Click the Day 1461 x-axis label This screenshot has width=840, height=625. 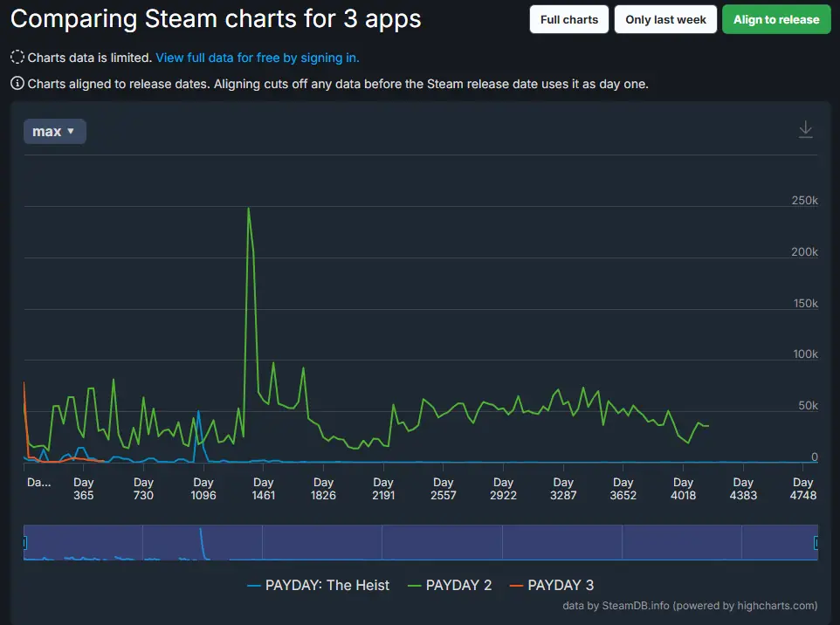tap(263, 489)
